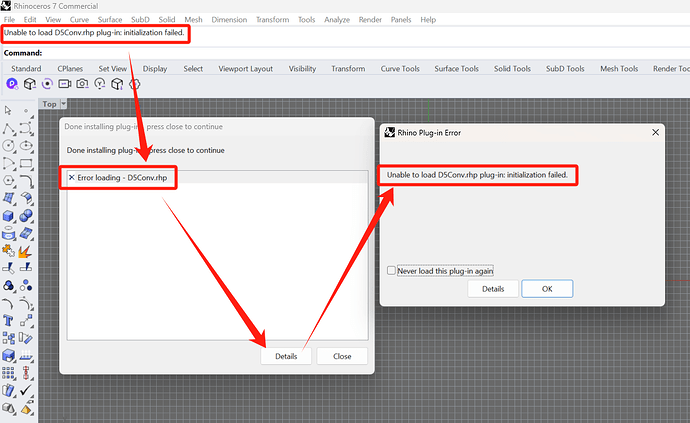Select the Rectangle tool

pyautogui.click(x=26, y=163)
